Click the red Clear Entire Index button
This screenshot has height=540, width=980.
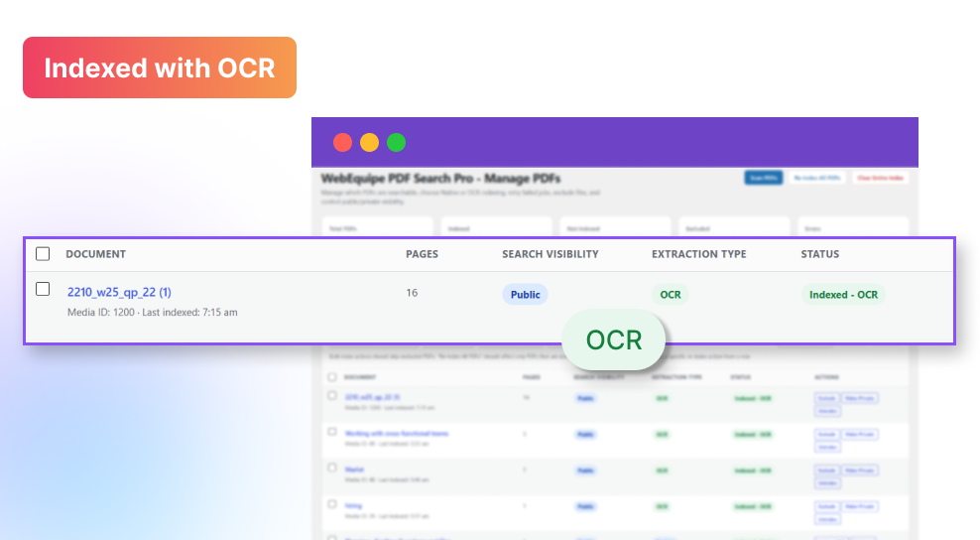pyautogui.click(x=880, y=178)
